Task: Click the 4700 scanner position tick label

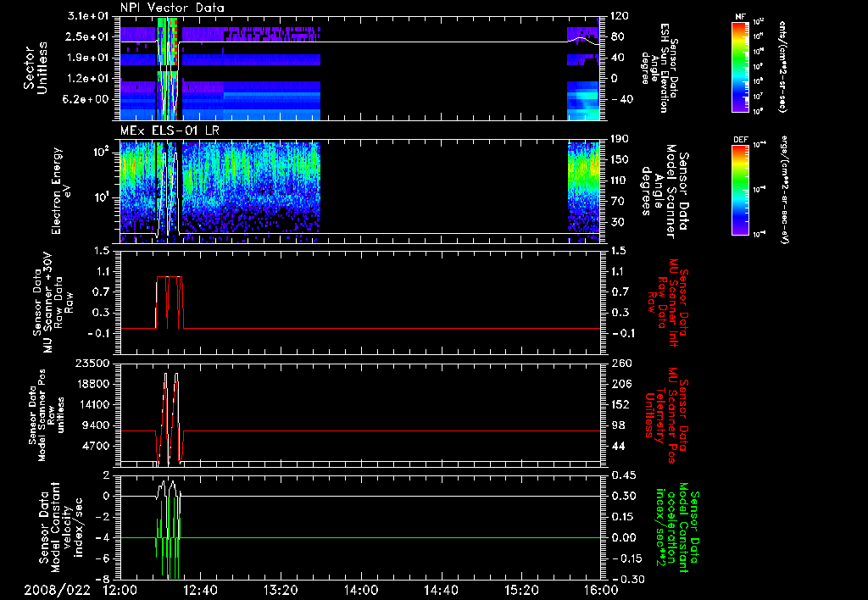Action: [x=96, y=446]
